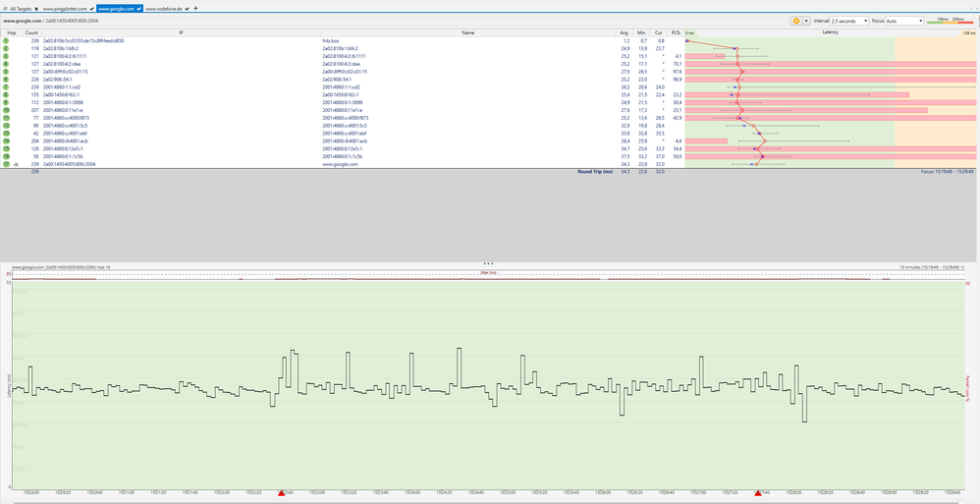Add a new target tab with plus
The height and width of the screenshot is (504, 980).
point(196,8)
